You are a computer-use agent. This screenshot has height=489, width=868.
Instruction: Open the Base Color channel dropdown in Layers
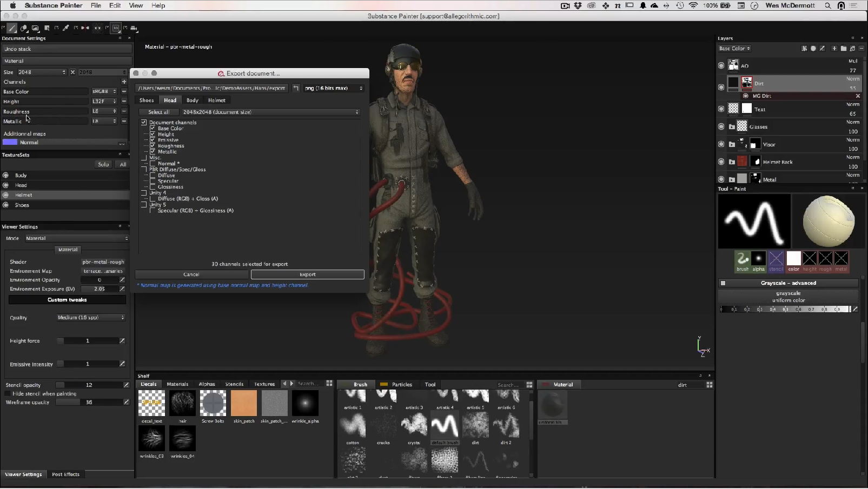734,49
